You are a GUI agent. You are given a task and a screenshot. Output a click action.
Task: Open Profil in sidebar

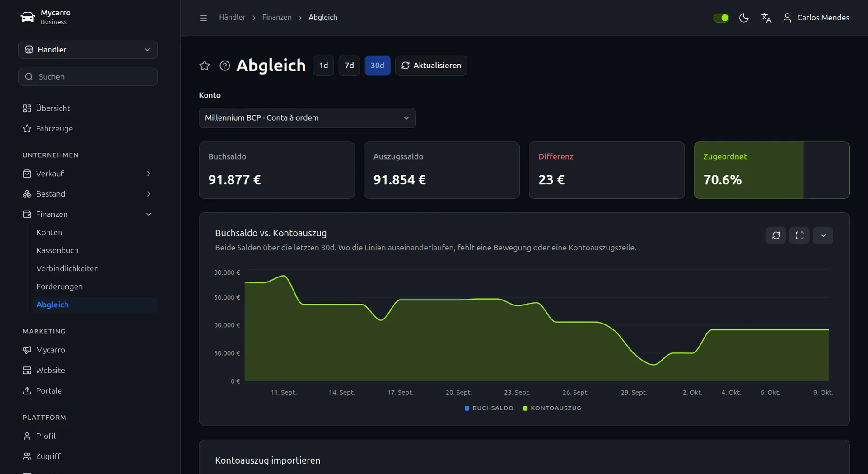point(88,436)
